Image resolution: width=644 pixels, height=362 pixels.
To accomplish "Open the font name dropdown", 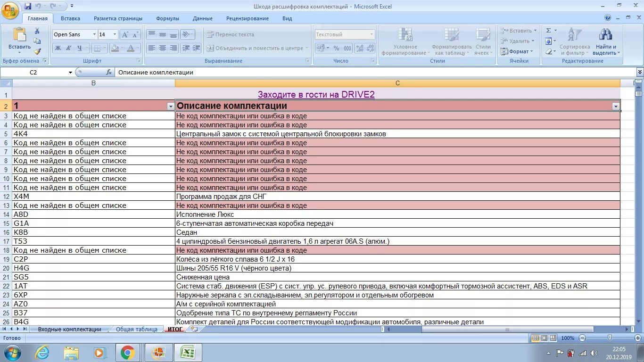I will pyautogui.click(x=94, y=34).
